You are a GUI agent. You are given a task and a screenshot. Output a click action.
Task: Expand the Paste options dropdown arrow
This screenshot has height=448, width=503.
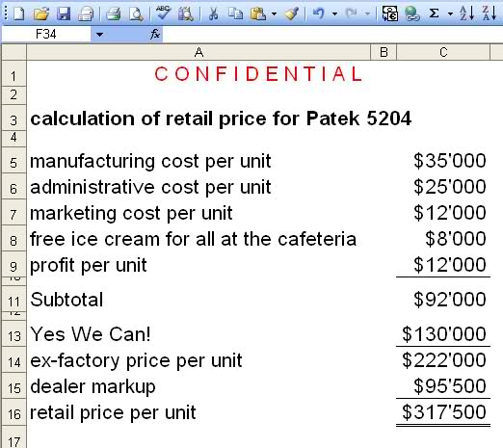click(x=274, y=13)
